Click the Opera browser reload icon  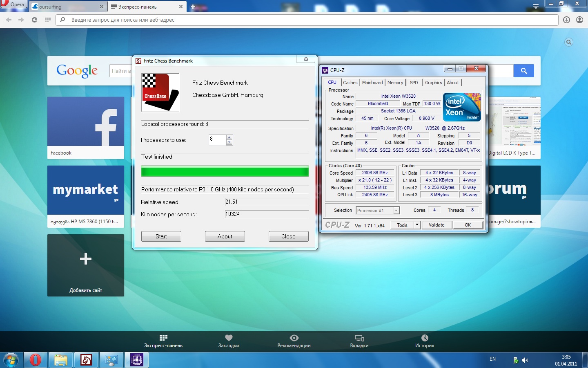(x=34, y=20)
